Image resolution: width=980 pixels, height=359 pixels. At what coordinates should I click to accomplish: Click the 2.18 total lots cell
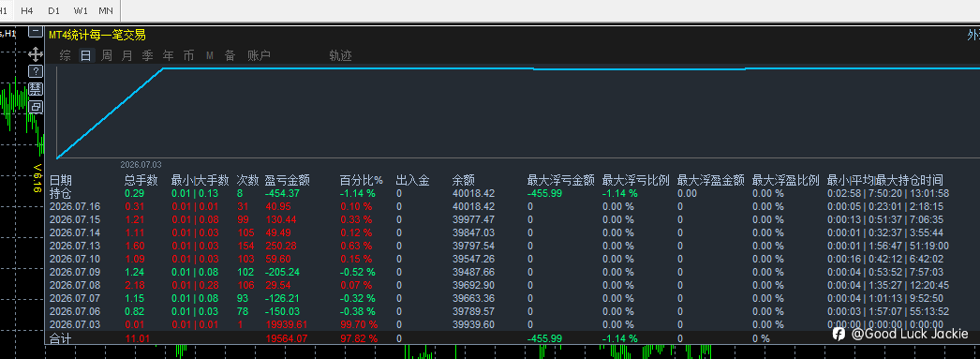(134, 285)
